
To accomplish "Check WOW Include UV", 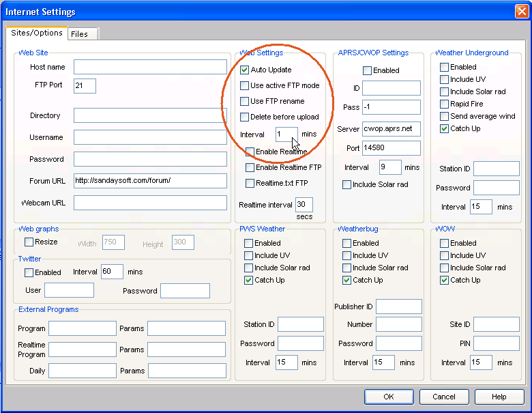I will tap(444, 255).
